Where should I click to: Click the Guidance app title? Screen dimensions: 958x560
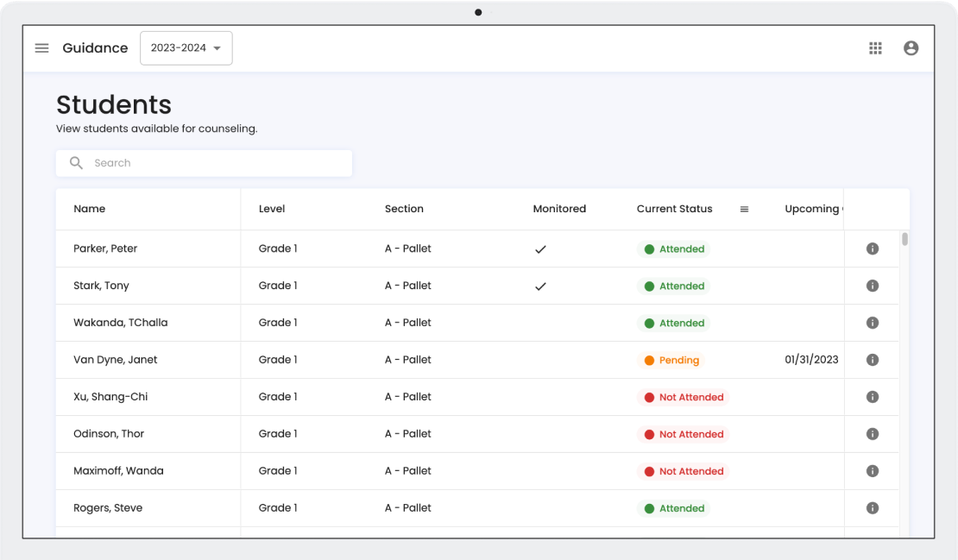[95, 47]
